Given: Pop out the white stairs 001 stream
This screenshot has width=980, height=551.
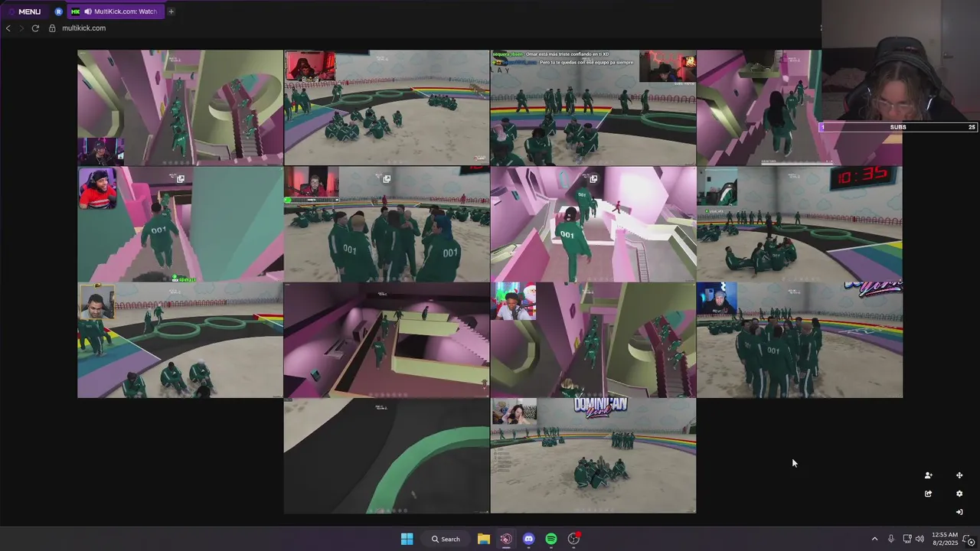Looking at the screenshot, I should (593, 179).
